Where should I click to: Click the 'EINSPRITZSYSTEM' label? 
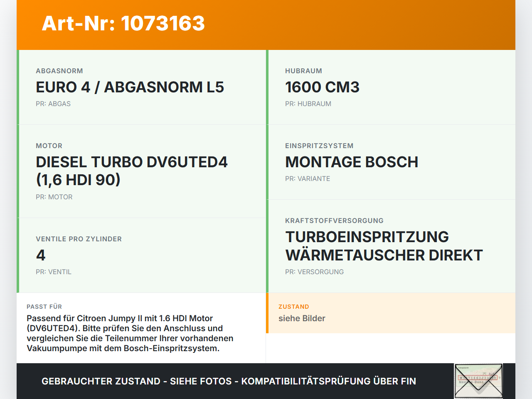pyautogui.click(x=319, y=146)
